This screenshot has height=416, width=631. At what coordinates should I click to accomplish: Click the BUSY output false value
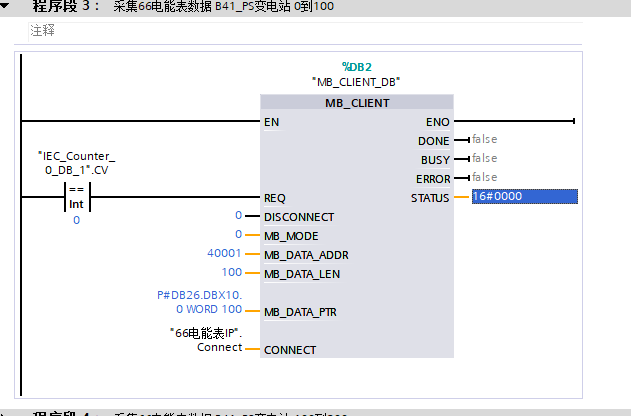click(484, 159)
